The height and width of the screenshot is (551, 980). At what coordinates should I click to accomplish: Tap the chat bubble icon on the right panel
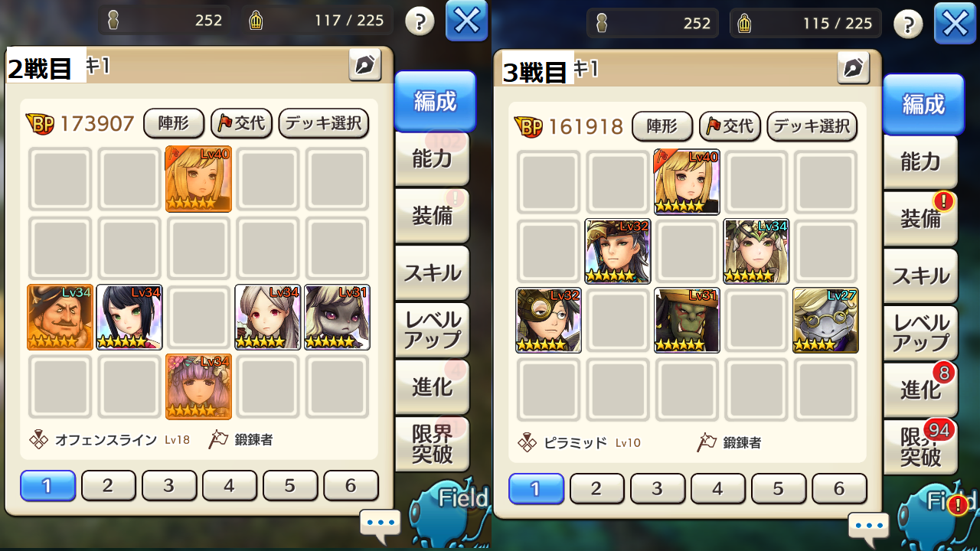pyautogui.click(x=869, y=527)
